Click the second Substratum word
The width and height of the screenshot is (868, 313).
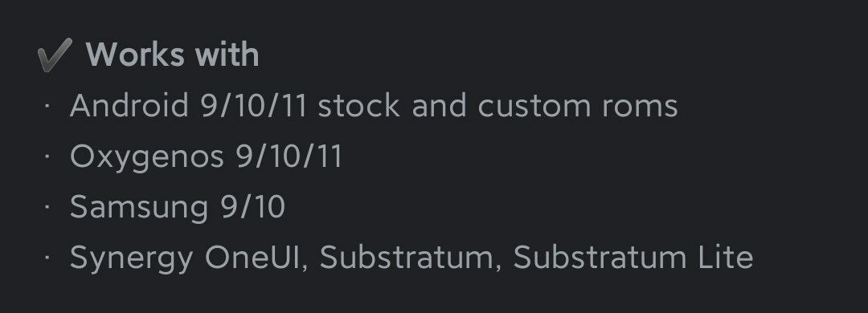600,258
